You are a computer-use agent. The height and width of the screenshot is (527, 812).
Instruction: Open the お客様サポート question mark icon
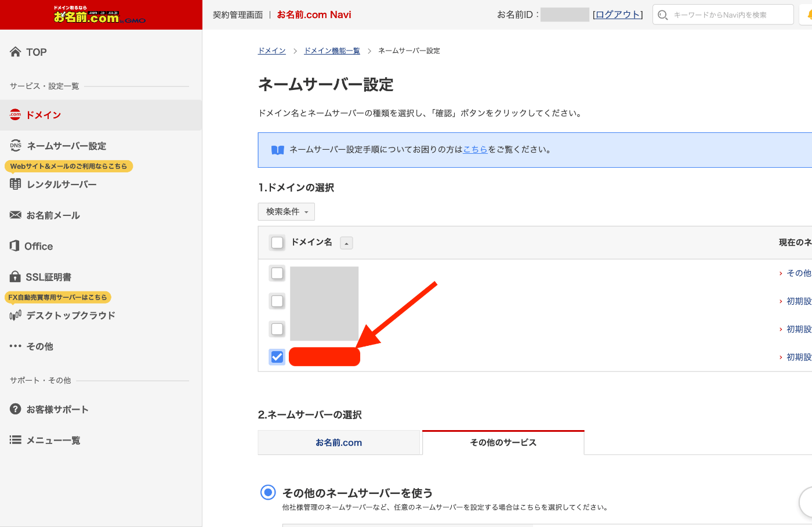(15, 409)
